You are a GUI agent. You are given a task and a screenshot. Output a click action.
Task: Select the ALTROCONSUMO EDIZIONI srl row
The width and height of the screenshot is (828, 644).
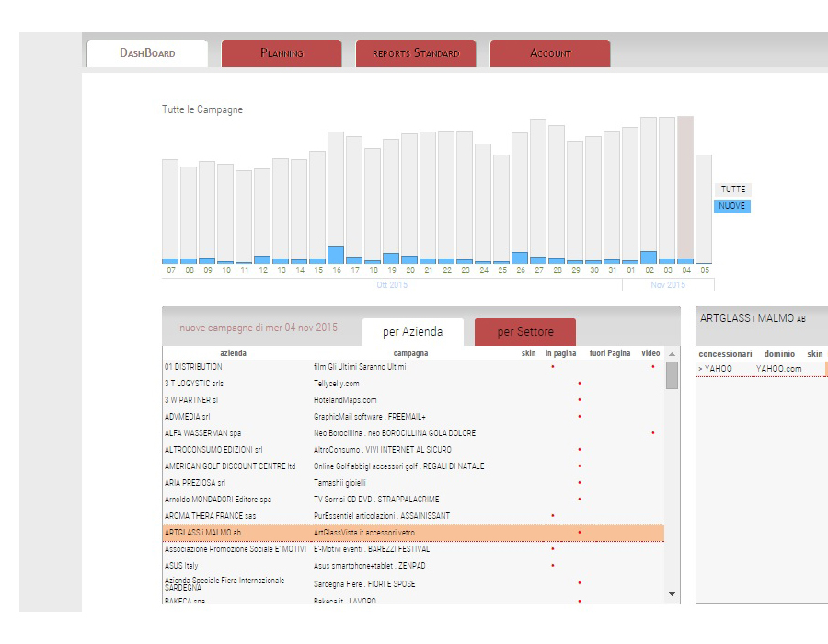[413, 450]
